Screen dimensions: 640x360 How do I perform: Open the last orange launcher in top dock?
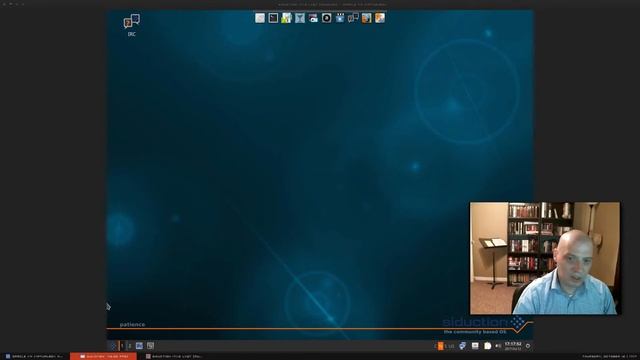(x=380, y=18)
